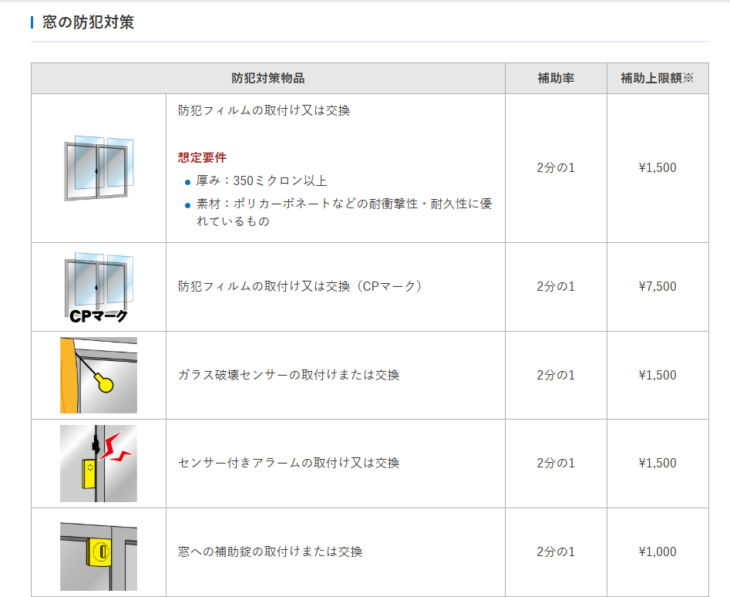
Task: Click 2分の1 rate in the glass sensor row
Action: coord(555,375)
